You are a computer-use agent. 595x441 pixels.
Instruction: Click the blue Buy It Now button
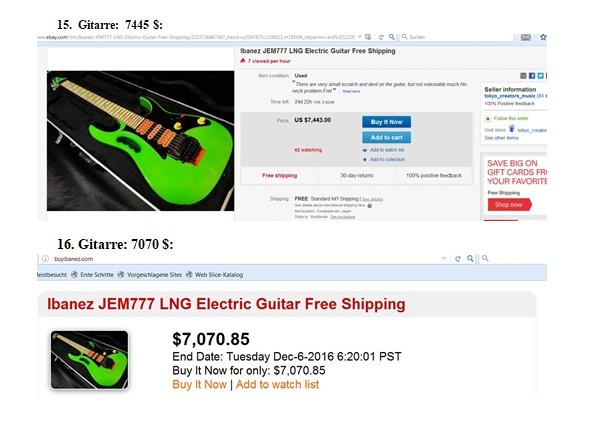(386, 122)
